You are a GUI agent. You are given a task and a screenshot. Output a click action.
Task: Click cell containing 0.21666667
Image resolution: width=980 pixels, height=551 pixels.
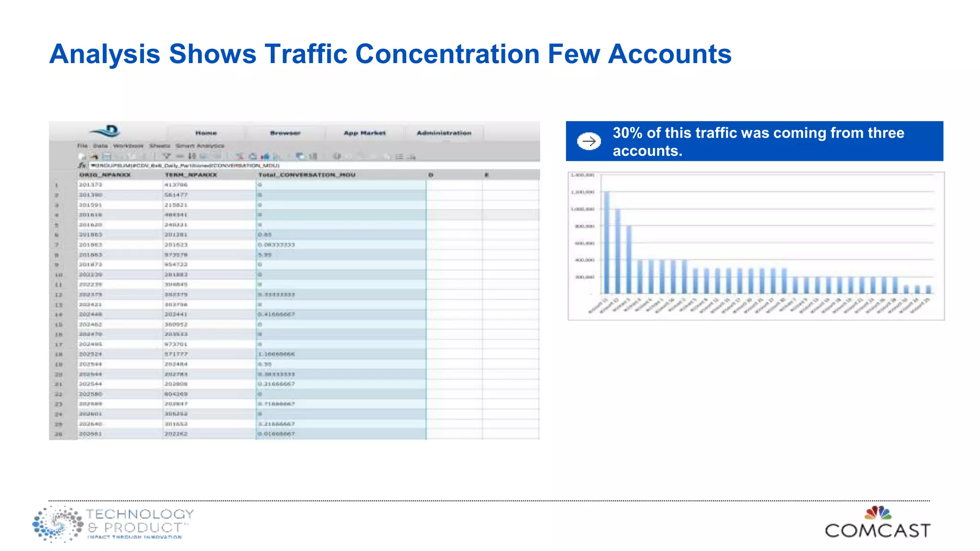point(341,384)
